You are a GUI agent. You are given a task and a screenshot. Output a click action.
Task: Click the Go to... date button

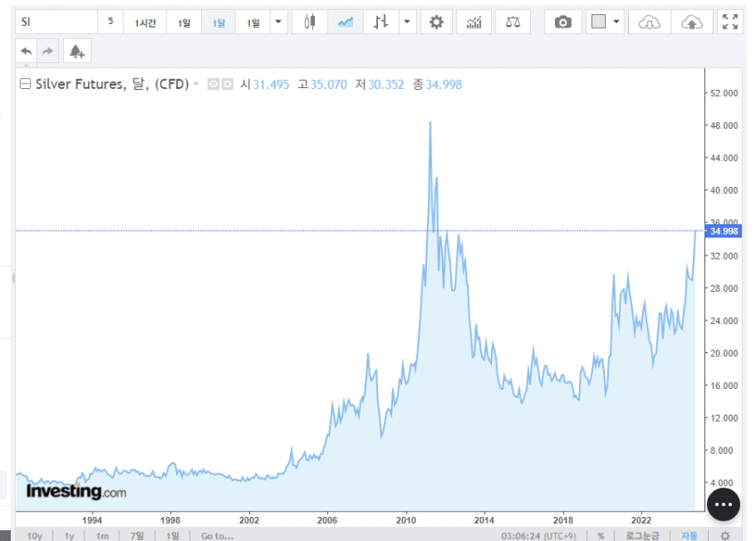point(217,536)
